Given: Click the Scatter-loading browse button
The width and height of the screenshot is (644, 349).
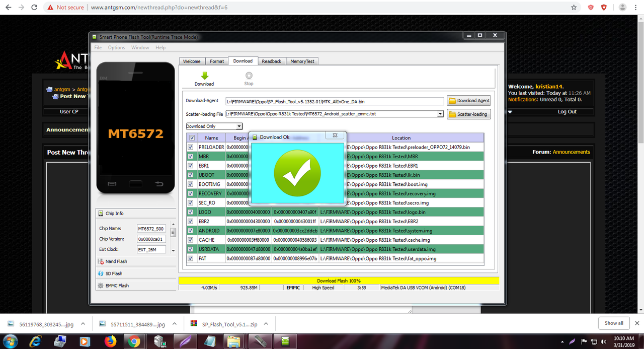Looking at the screenshot, I should point(469,114).
